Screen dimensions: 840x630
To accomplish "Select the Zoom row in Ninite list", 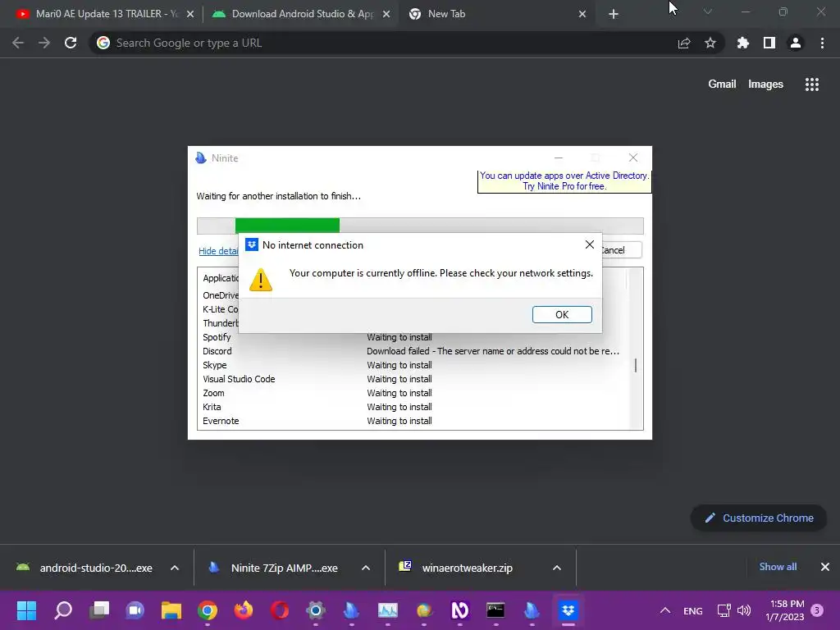I will coord(413,393).
